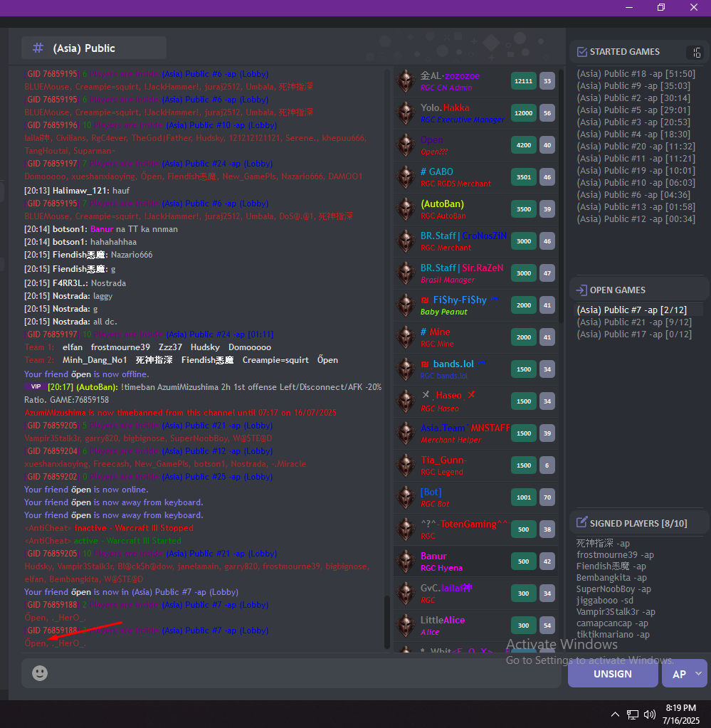Select open game (Asia) Public #7 -ap [2/12]
The image size is (711, 728).
[x=631, y=310]
